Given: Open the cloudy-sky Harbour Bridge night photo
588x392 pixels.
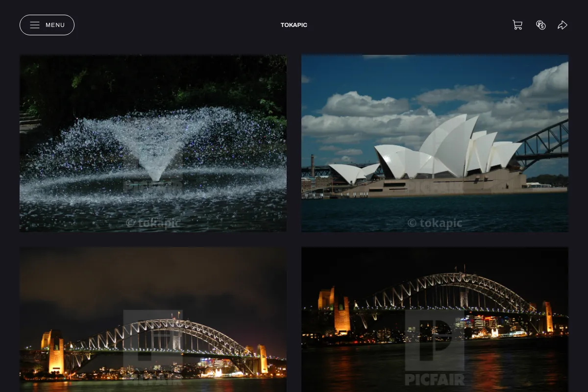Looking at the screenshot, I should pyautogui.click(x=153, y=319).
